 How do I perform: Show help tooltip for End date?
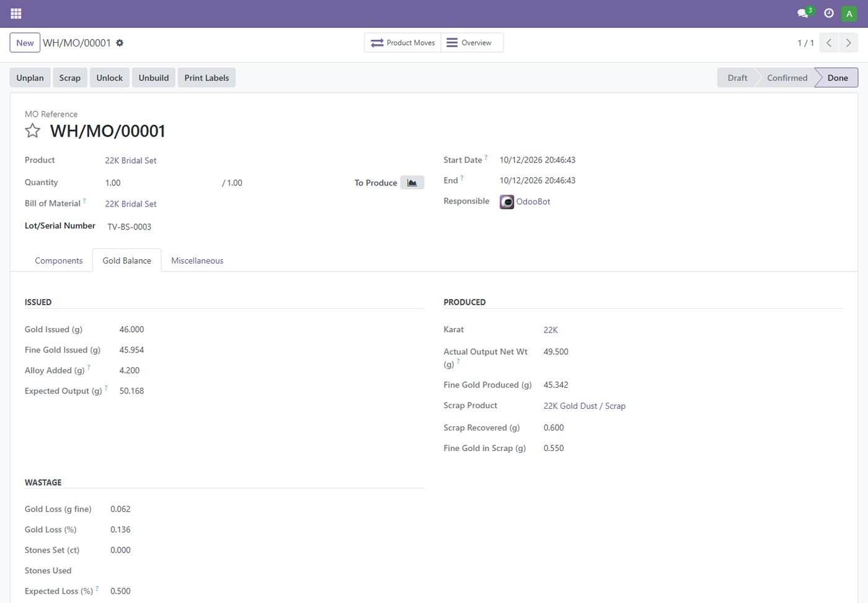(462, 178)
